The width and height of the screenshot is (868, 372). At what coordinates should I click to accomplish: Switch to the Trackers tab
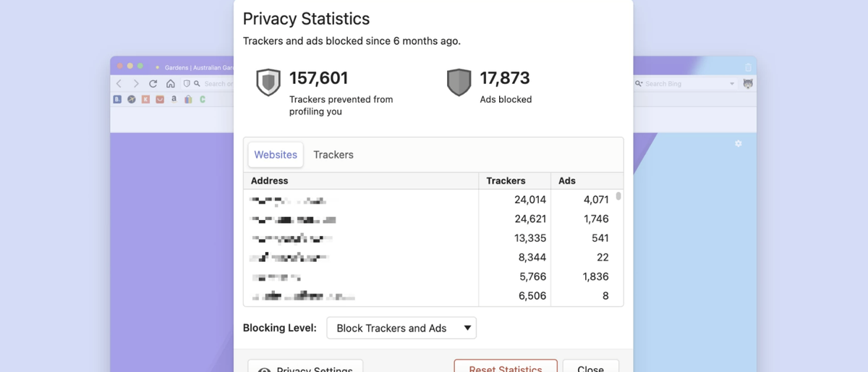pyautogui.click(x=333, y=154)
